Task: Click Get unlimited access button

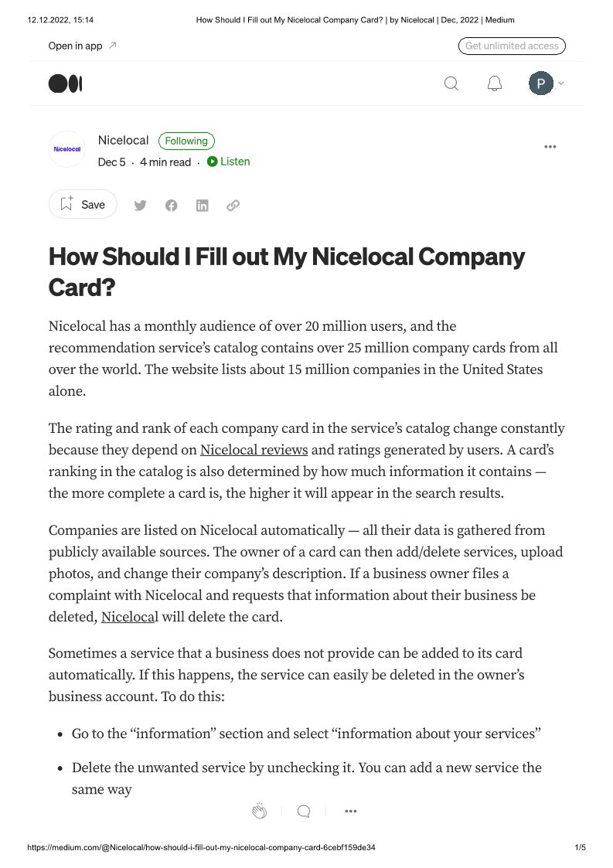Action: (x=512, y=46)
